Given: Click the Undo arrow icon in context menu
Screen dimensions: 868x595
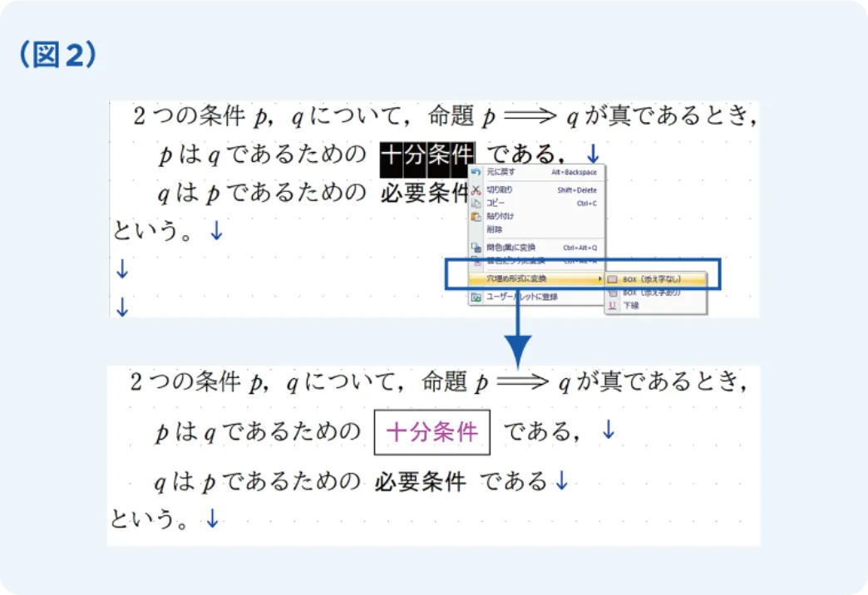Looking at the screenshot, I should pos(476,172).
